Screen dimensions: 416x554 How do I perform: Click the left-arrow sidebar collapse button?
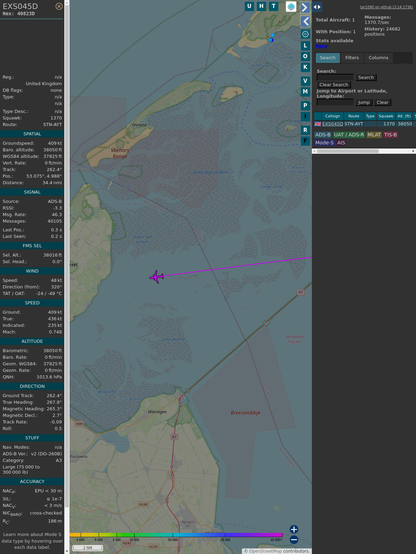(305, 21)
